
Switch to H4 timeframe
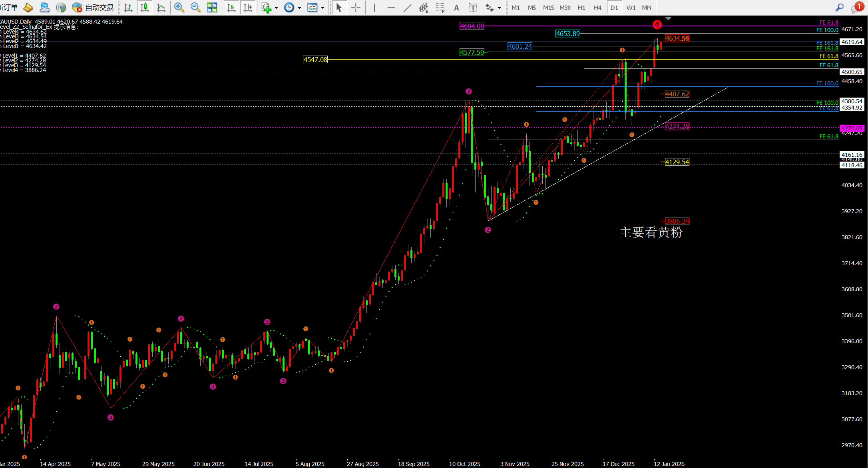point(597,7)
